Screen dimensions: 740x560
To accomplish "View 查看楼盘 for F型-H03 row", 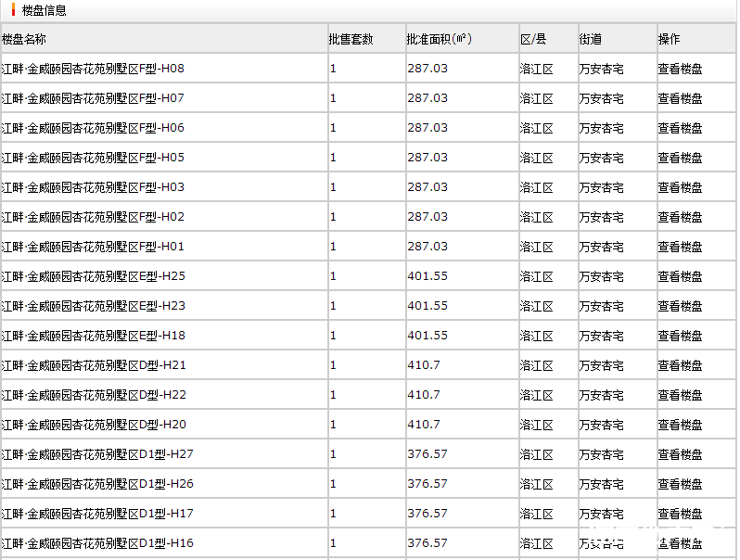I will (x=680, y=188).
